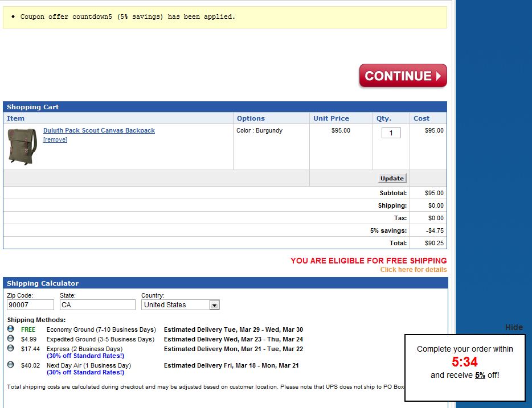
Task: Click the Tax value $0.00
Action: pyautogui.click(x=436, y=218)
